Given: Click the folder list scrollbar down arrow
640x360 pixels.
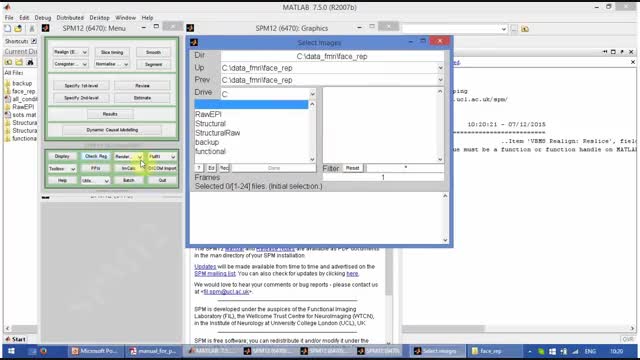Looking at the screenshot, I should tap(312, 160).
